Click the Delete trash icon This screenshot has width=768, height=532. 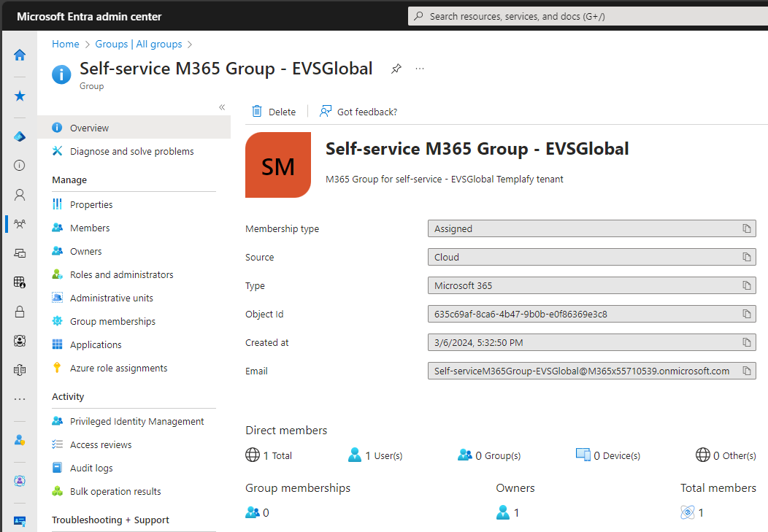[x=257, y=111]
